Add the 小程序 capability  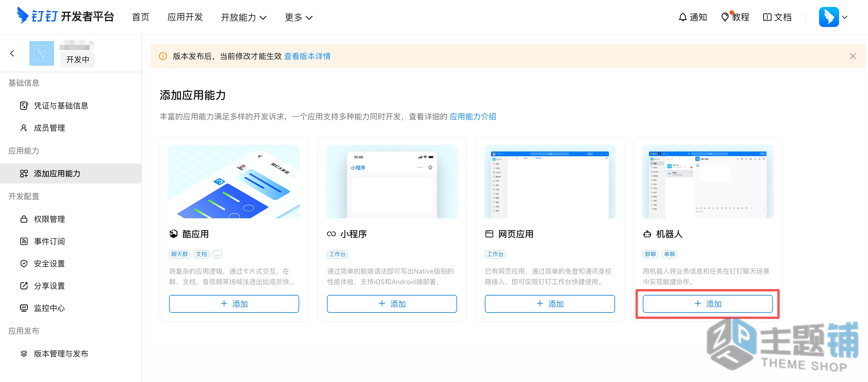pyautogui.click(x=392, y=304)
